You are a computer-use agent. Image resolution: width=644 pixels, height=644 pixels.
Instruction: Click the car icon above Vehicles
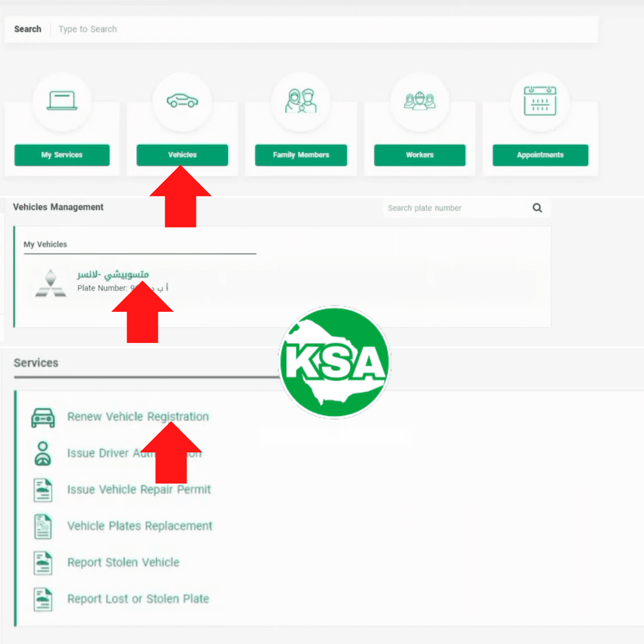click(182, 100)
